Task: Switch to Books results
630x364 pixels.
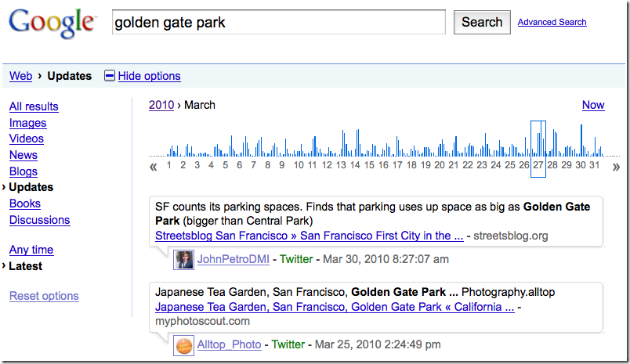Action: [25, 204]
